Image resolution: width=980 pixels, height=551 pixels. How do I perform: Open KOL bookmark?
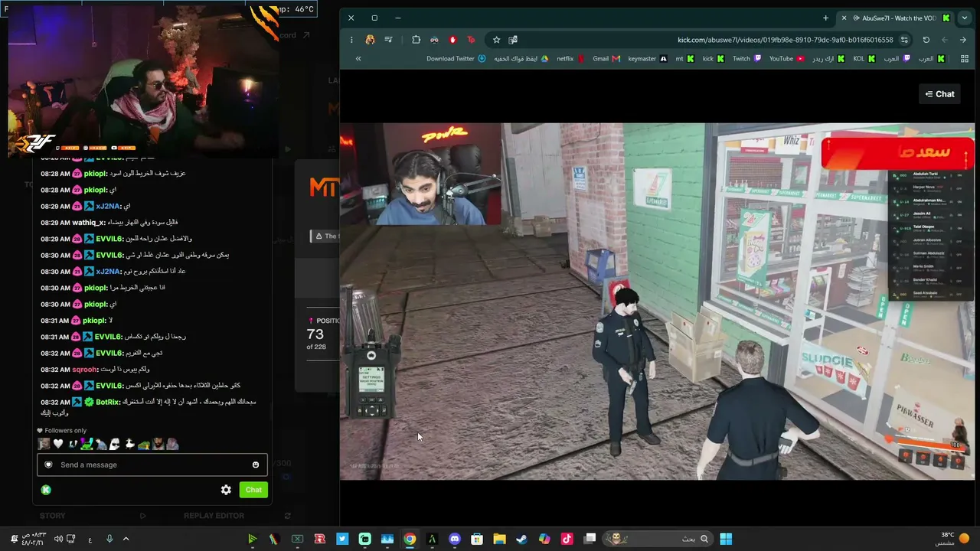864,59
